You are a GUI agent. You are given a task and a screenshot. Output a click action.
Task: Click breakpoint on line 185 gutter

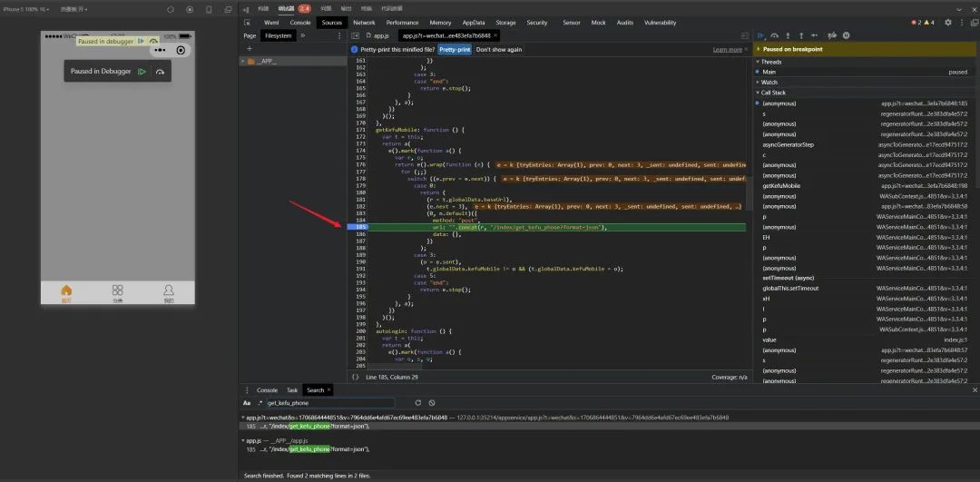click(358, 228)
